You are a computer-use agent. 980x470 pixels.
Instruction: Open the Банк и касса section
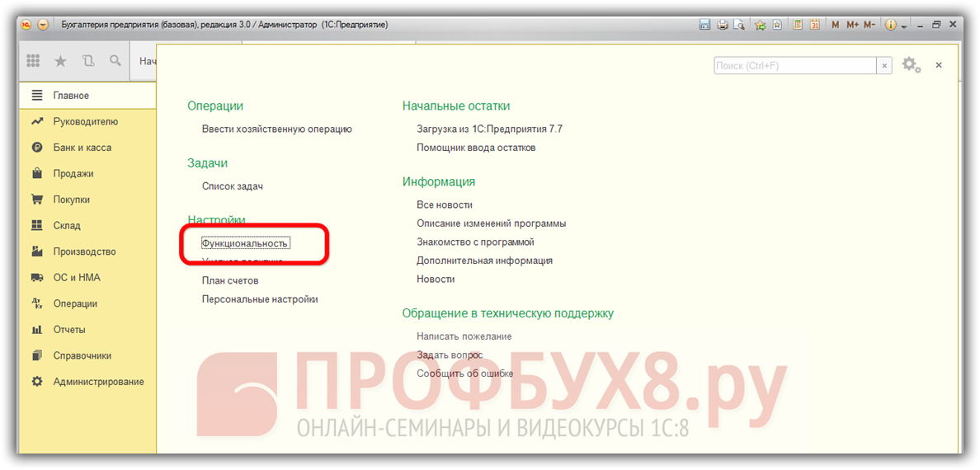point(87,148)
